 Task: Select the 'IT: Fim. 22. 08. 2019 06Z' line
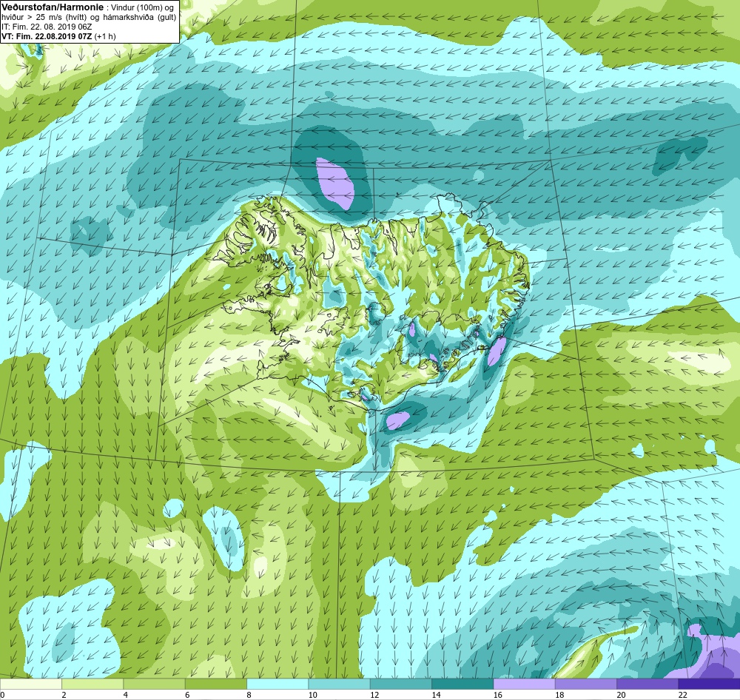46,27
